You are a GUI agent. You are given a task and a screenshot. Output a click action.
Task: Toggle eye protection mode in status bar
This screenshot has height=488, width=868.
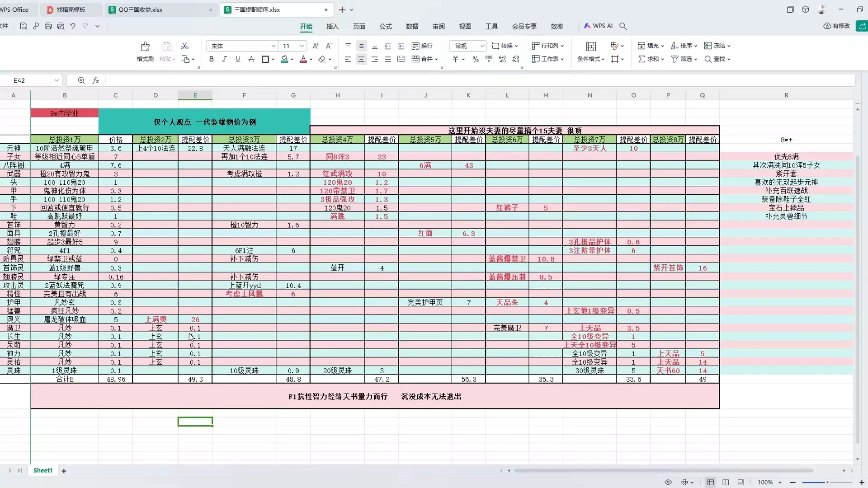point(668,482)
